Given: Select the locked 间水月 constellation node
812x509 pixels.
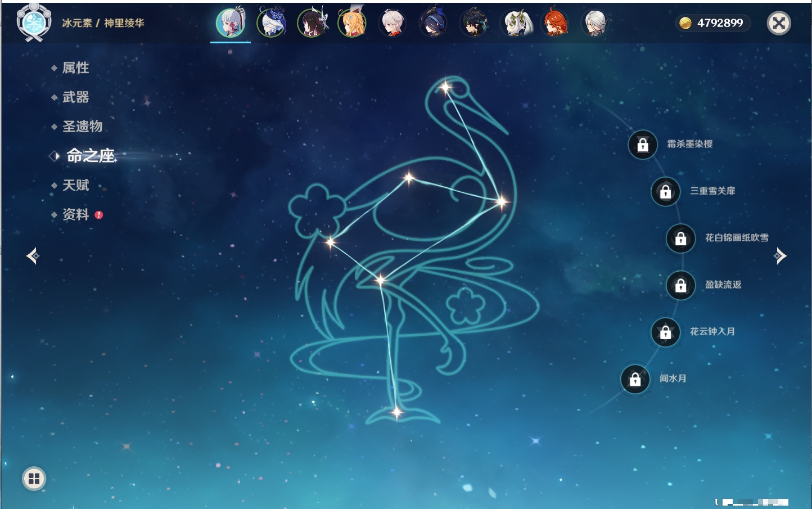Looking at the screenshot, I should point(635,380).
